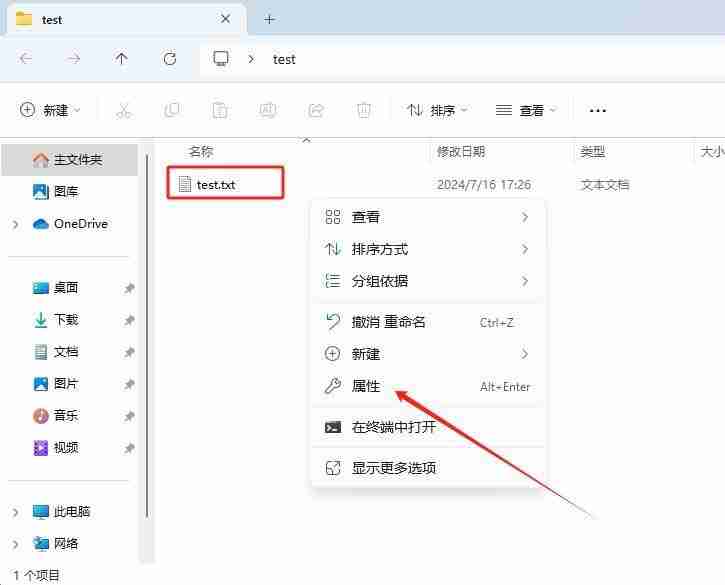The height and width of the screenshot is (585, 725).
Task: Click the Cut scissors icon
Action: pos(123,111)
